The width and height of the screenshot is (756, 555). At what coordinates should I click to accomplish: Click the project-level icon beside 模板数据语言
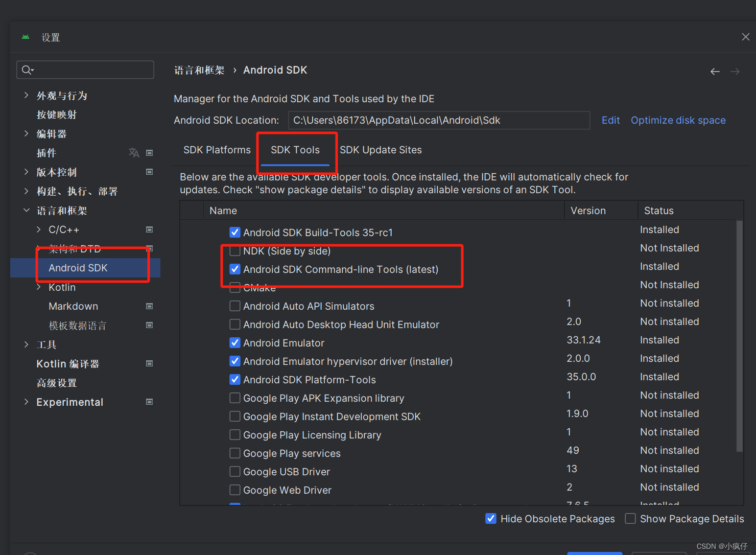tap(150, 325)
